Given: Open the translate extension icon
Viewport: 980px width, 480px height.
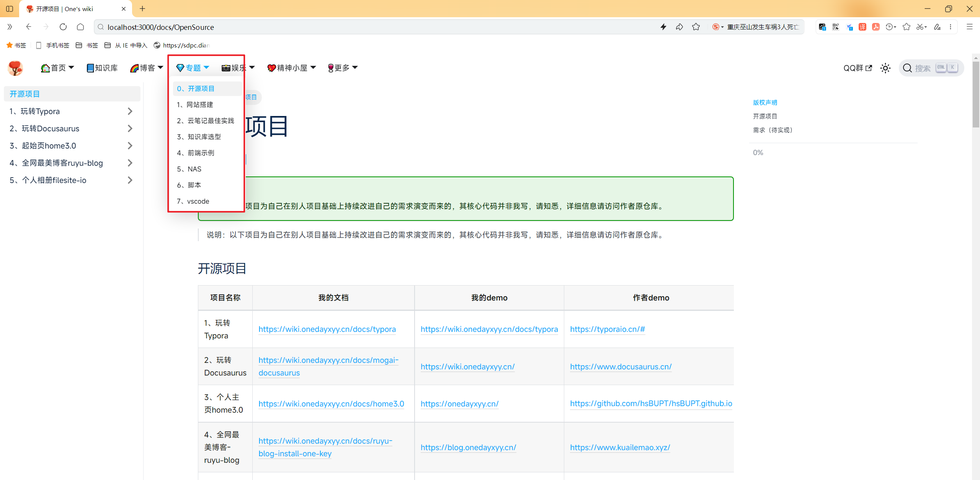Looking at the screenshot, I should [862, 27].
